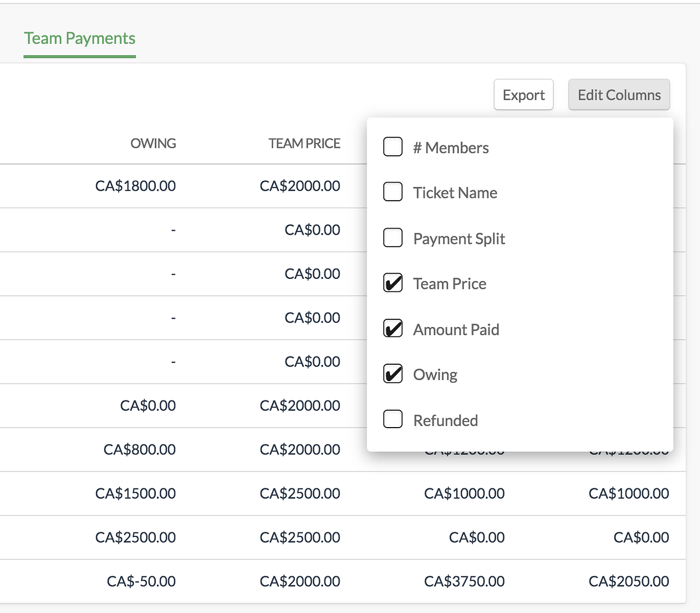
Task: Click the Refunded label in column menu
Action: pyautogui.click(x=445, y=421)
